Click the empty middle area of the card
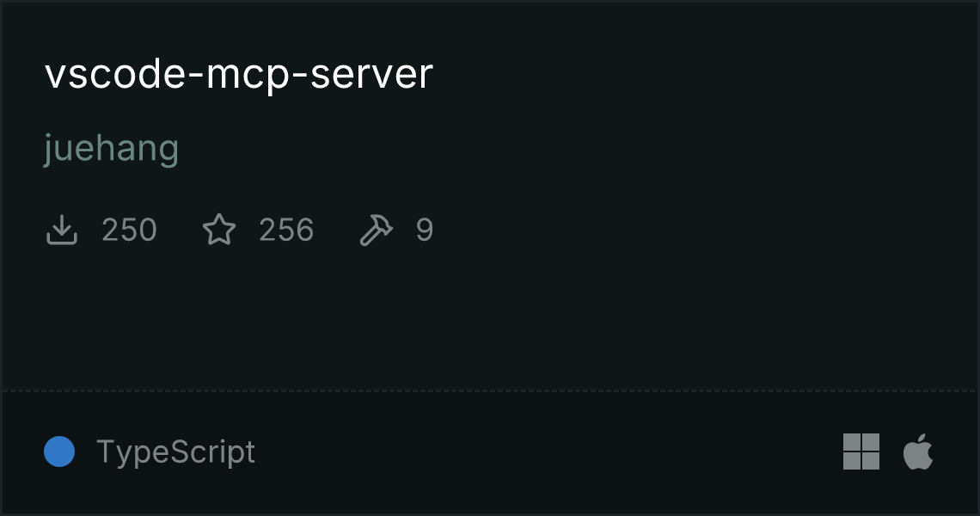The width and height of the screenshot is (980, 516). pyautogui.click(x=490, y=319)
